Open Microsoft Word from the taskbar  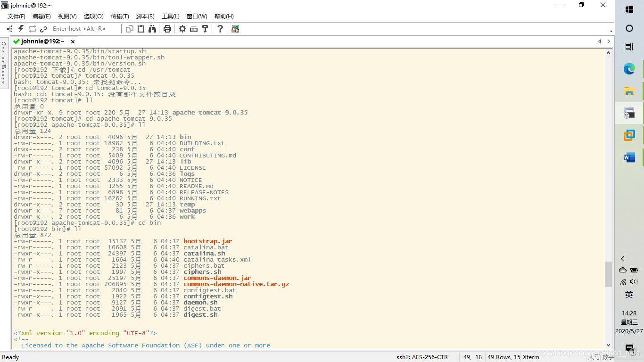click(x=629, y=157)
